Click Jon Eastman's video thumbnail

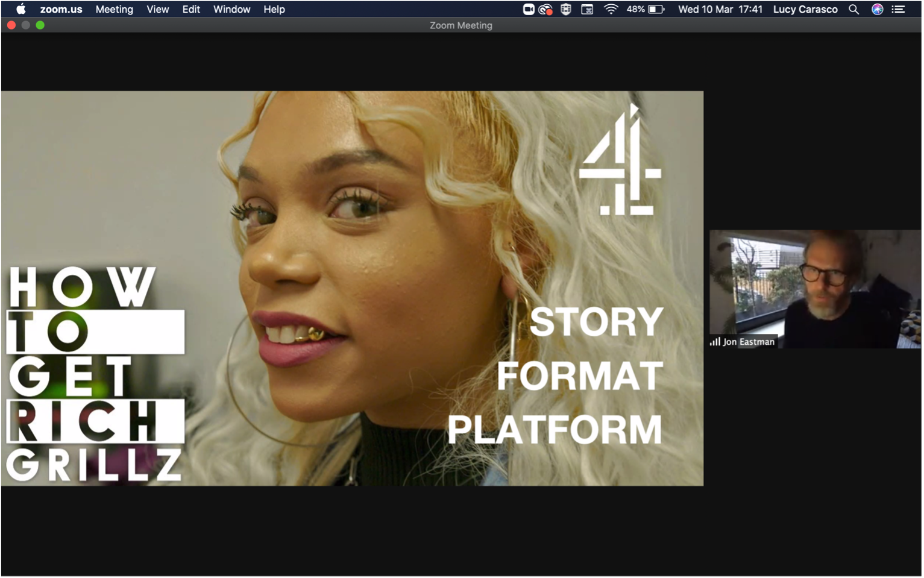815,289
